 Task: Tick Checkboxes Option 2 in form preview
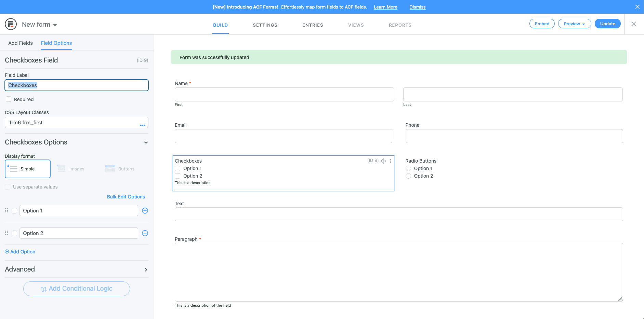178,176
